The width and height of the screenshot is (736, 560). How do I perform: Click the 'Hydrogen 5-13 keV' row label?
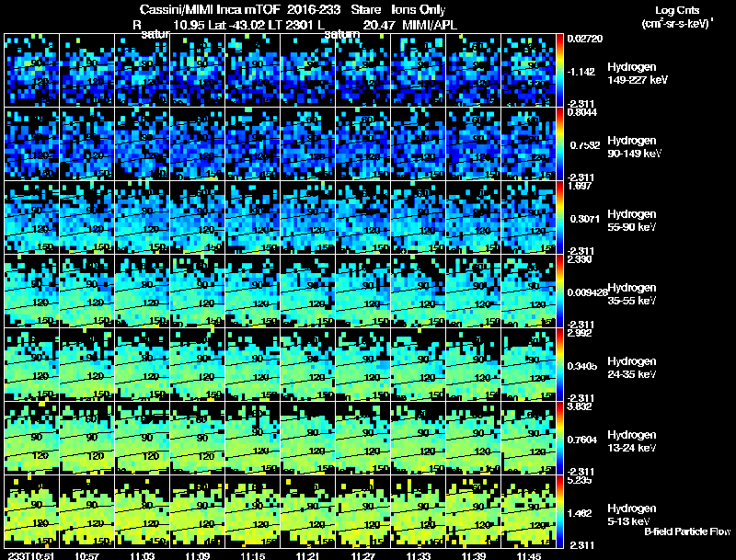point(632,515)
